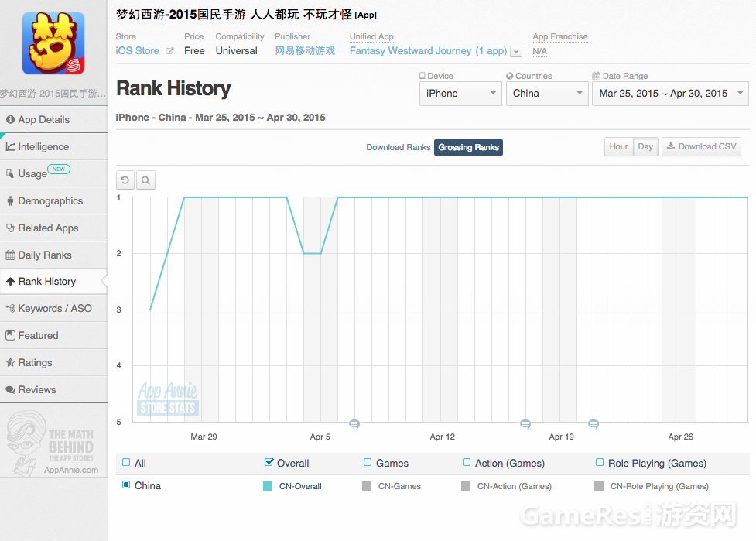
Task: Switch to Download Ranks tab
Action: [x=399, y=147]
